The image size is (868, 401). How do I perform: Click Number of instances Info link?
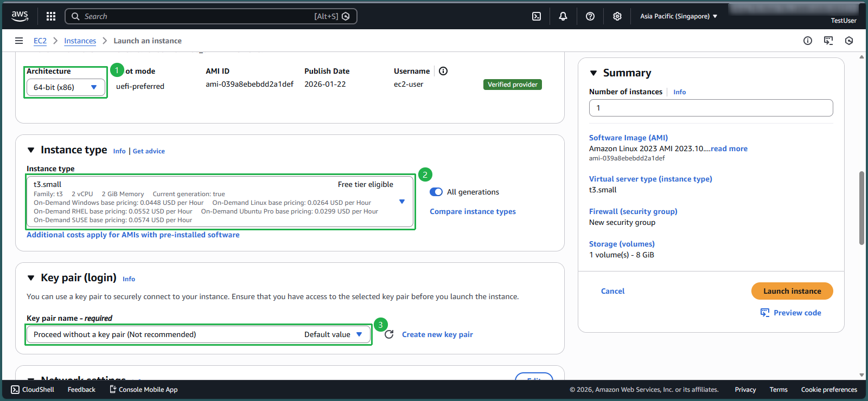pyautogui.click(x=679, y=92)
